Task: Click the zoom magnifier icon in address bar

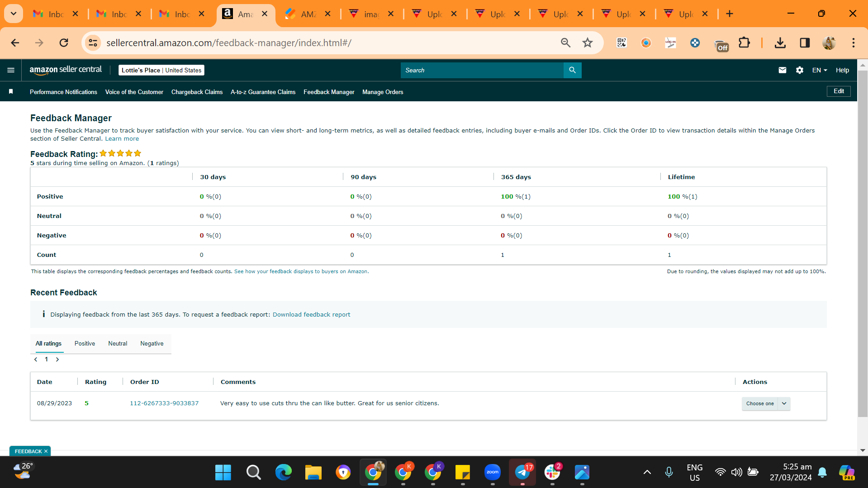Action: coord(565,43)
